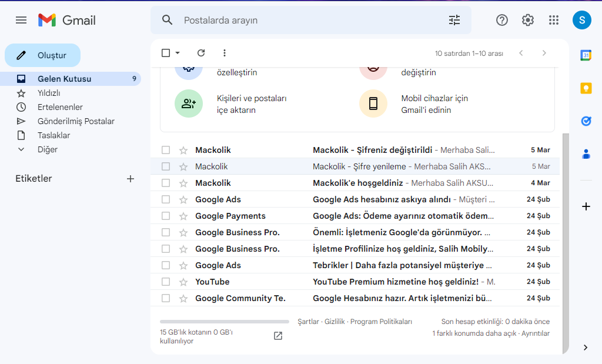Go to the next page of emails
The image size is (602, 364).
[544, 53]
